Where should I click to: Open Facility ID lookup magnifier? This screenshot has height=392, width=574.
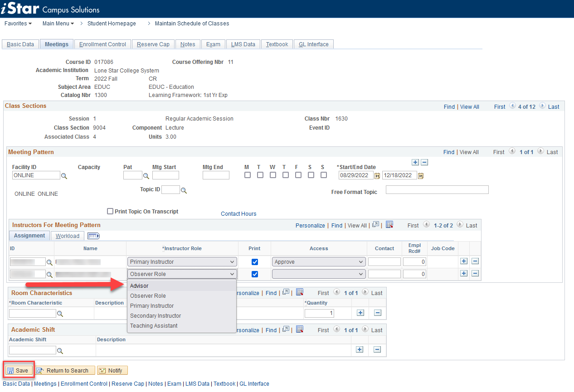[64, 176]
